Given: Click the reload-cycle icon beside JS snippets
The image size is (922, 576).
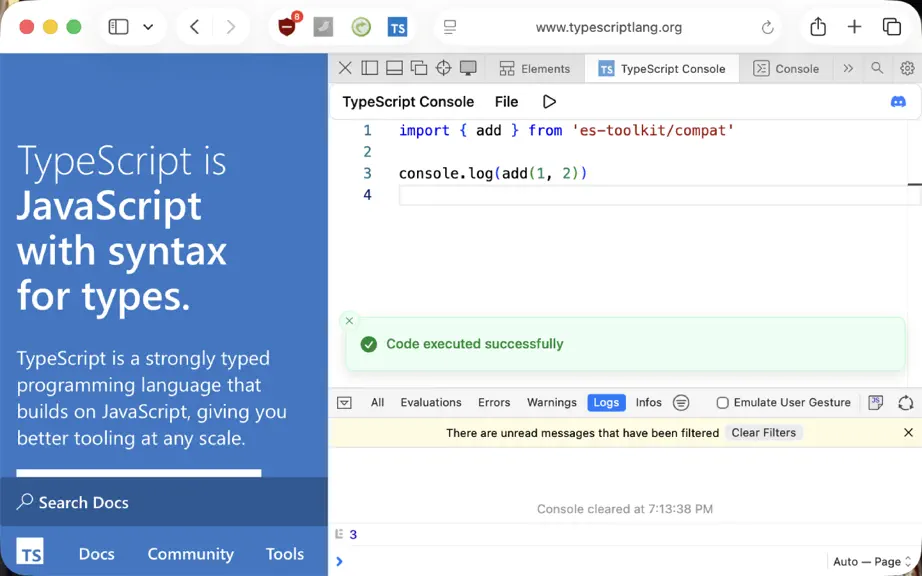Looking at the screenshot, I should (906, 403).
